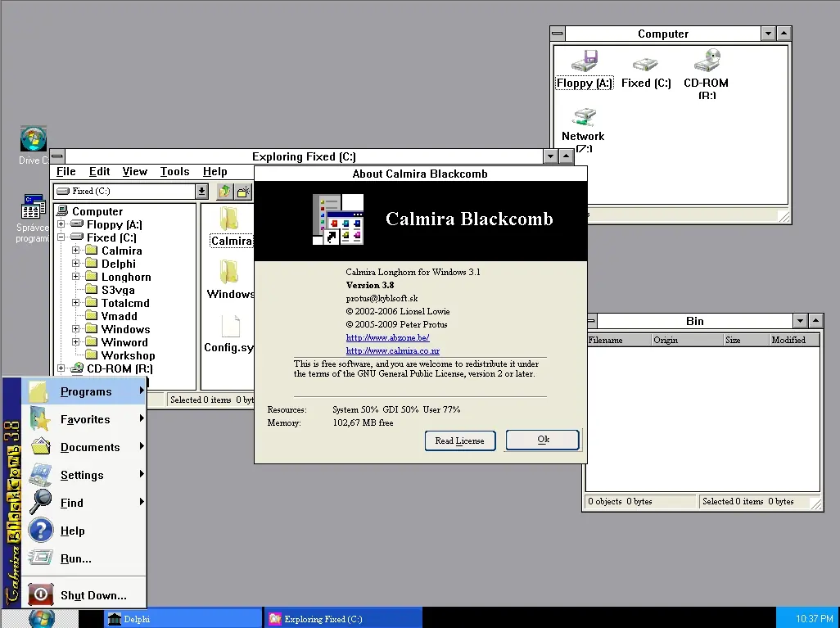Click the Settings icon in Start menu
This screenshot has height=628, width=840.
click(x=40, y=475)
